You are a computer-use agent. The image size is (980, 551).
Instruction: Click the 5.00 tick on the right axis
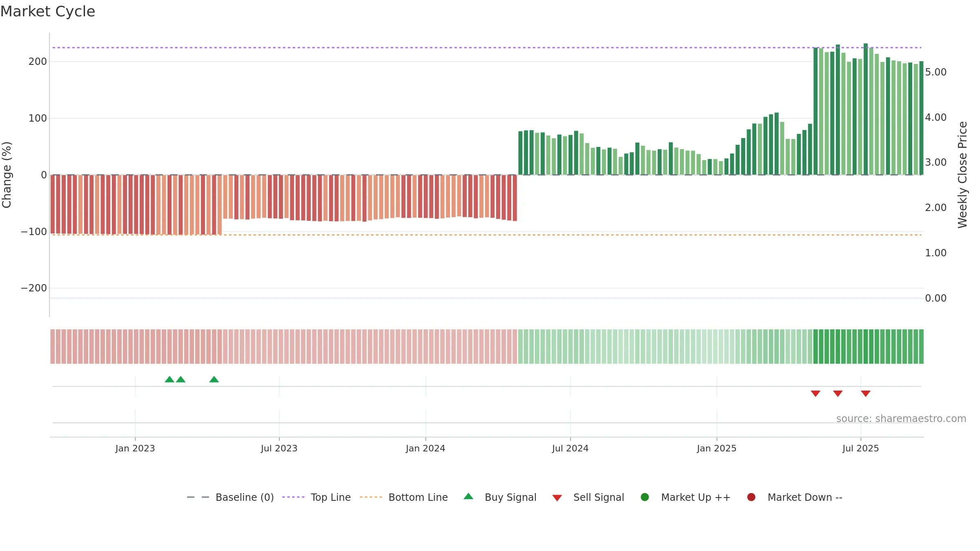click(935, 72)
